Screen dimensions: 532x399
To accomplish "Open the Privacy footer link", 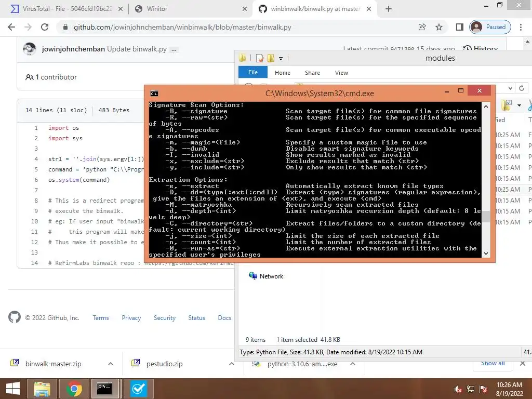I will click(131, 318).
